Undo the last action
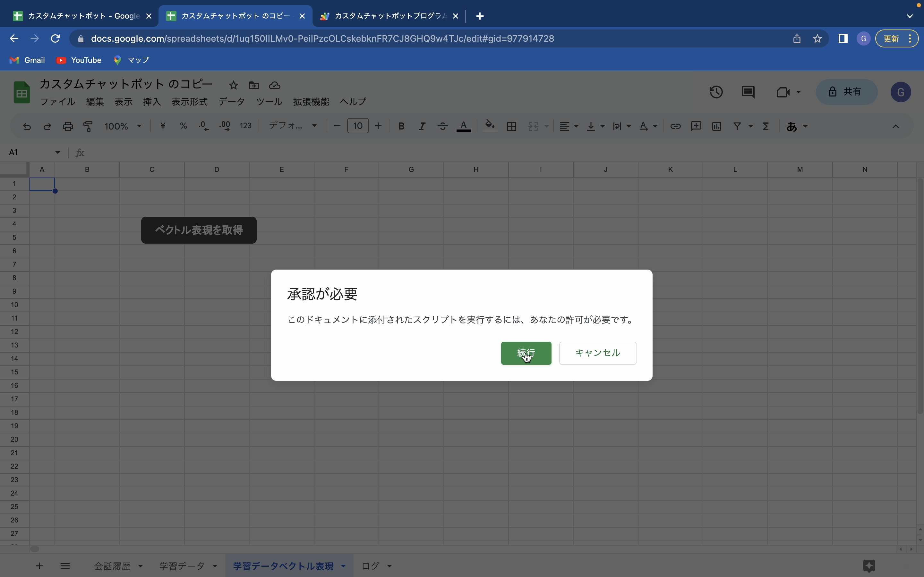The height and width of the screenshot is (577, 924). pos(26,126)
